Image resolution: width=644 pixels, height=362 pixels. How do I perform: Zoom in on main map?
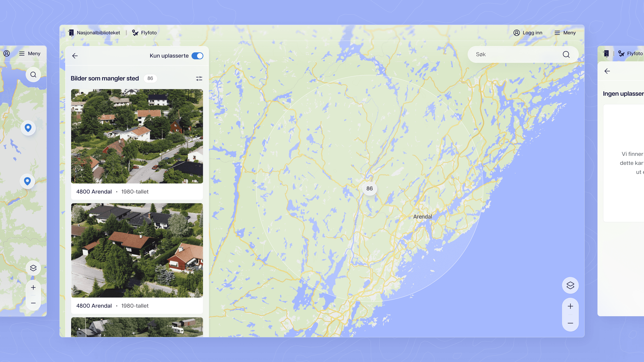[x=570, y=306]
